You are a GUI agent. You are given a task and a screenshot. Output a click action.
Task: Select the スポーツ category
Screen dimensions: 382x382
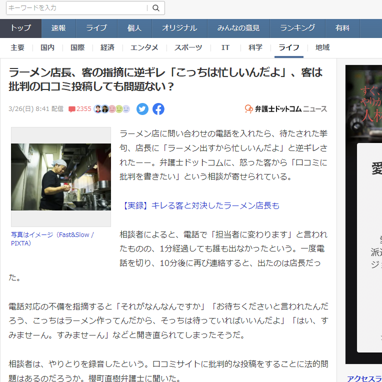click(x=188, y=48)
